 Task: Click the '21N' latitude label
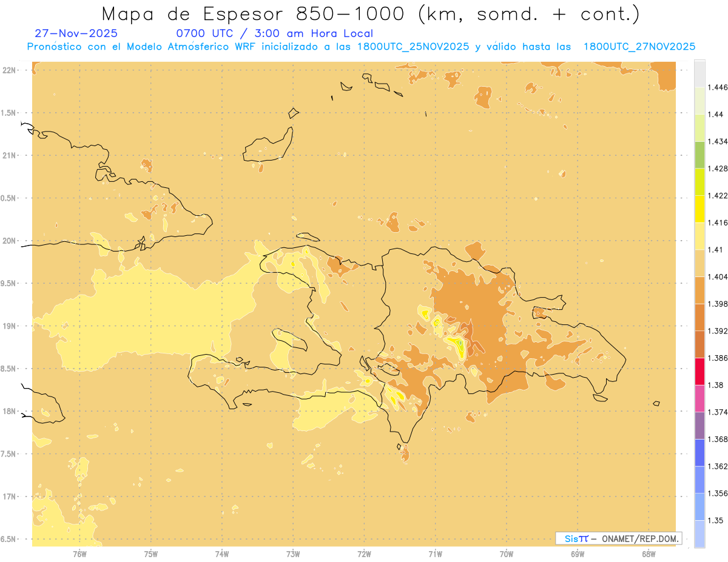click(9, 155)
